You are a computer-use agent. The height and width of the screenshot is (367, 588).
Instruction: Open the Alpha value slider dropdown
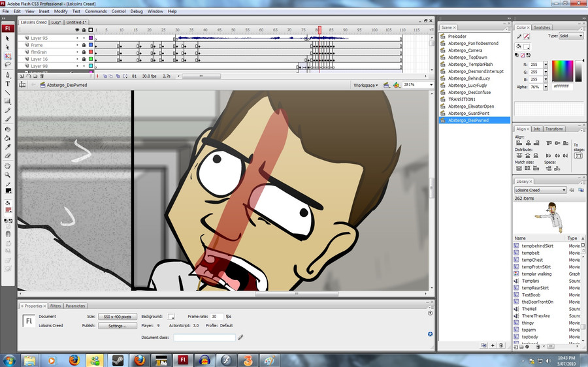click(x=546, y=87)
